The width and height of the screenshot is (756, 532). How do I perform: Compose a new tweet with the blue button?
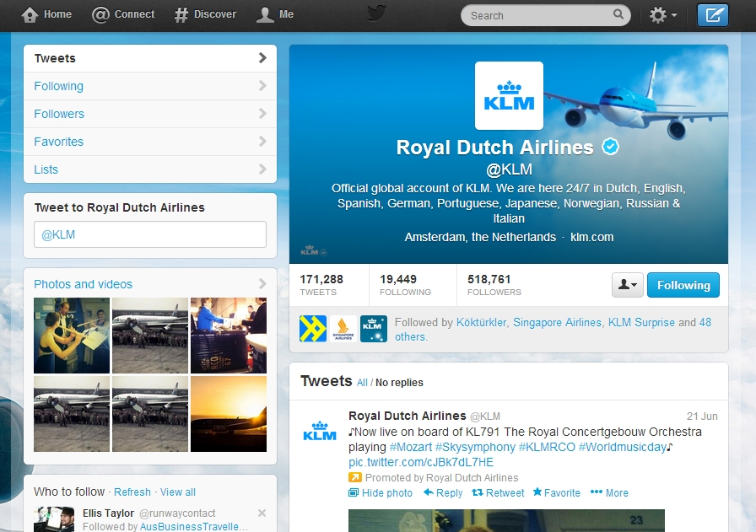pos(713,15)
